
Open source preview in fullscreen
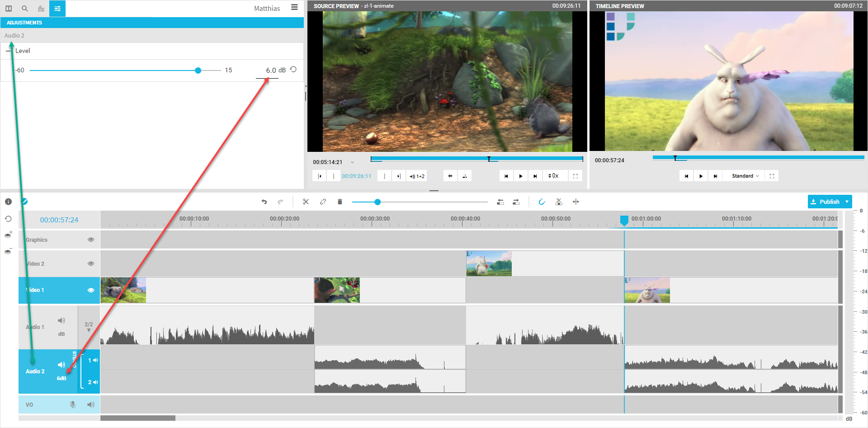[x=576, y=176]
